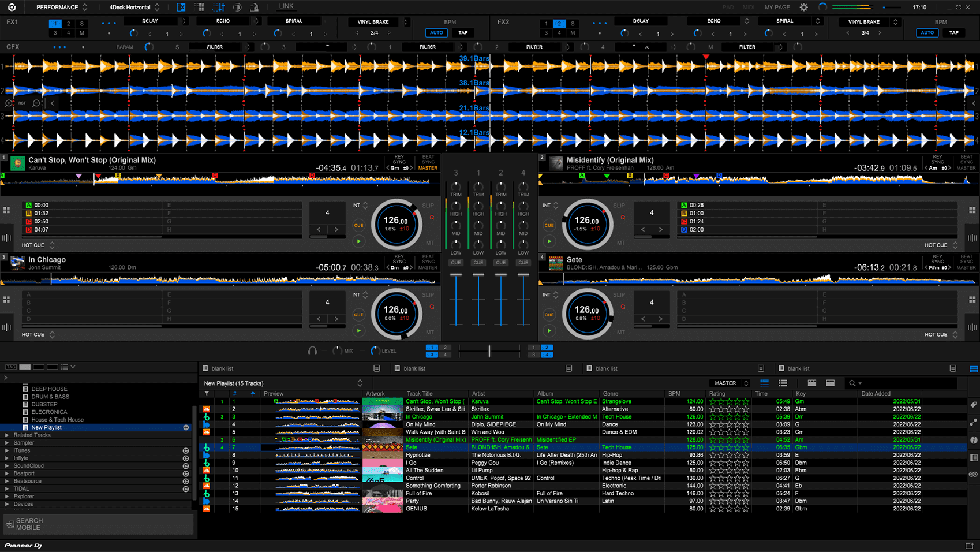Click the sync icon next to iTunes
Viewport: 980px width, 552px height.
[186, 450]
